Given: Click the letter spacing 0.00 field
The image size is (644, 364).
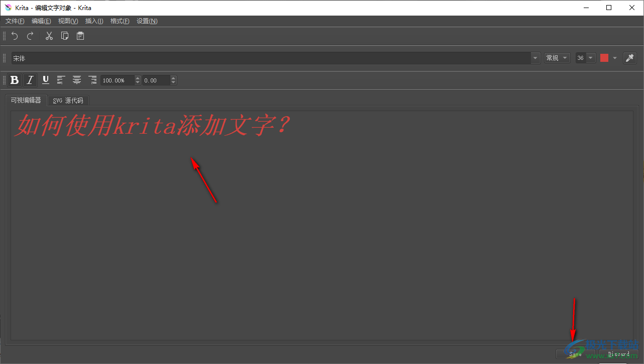Looking at the screenshot, I should tap(156, 80).
